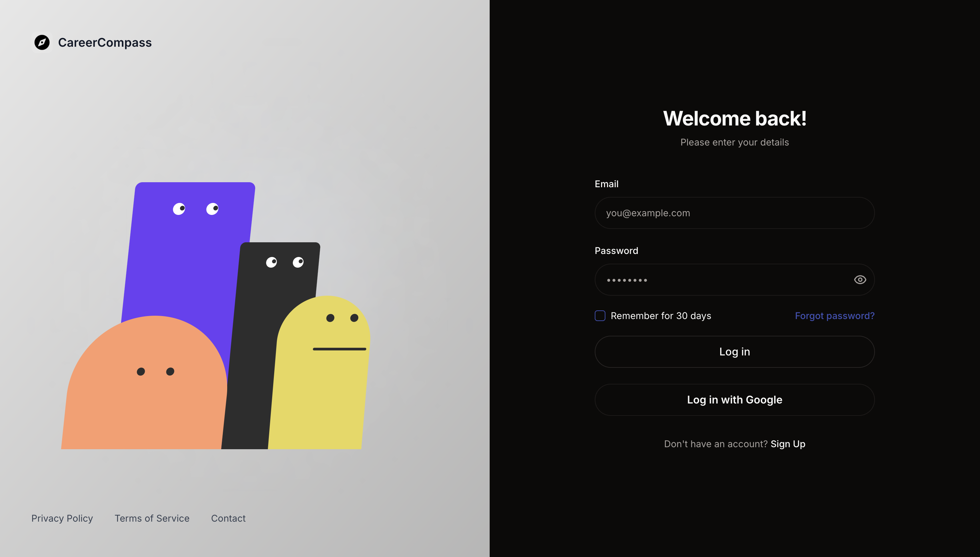Screen dimensions: 980x557
Task: Click the CareerCompass compass logo icon
Action: pos(42,42)
